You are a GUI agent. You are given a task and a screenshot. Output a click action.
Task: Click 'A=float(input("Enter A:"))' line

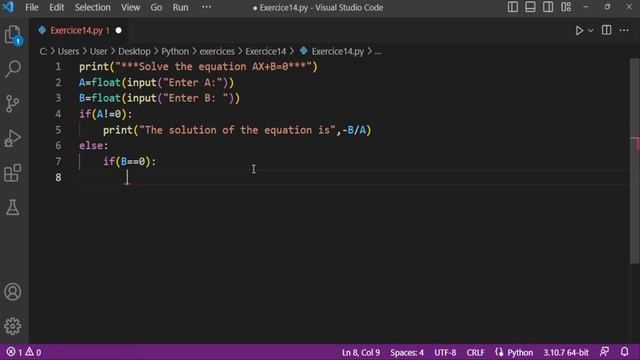coord(156,82)
